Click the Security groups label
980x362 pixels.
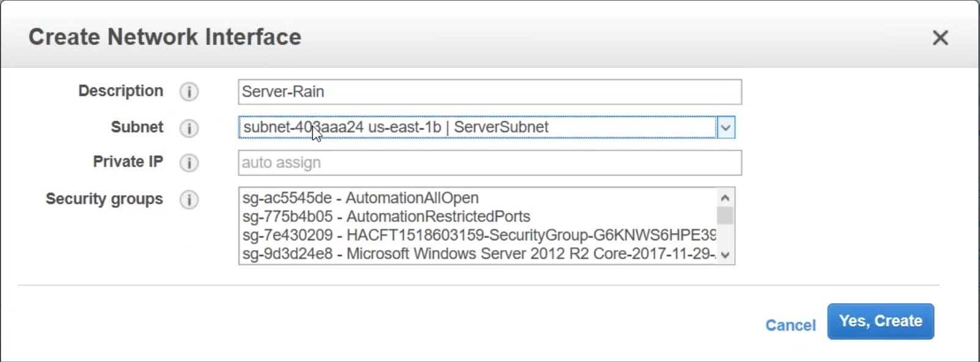[104, 199]
